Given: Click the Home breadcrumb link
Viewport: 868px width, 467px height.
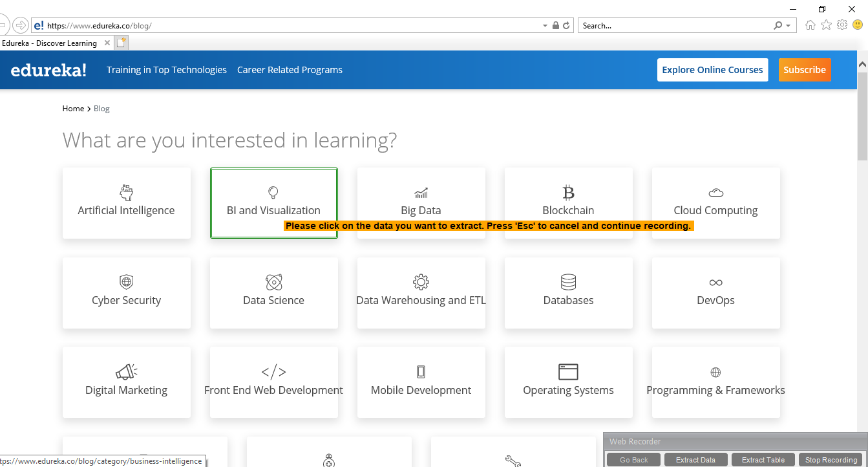Looking at the screenshot, I should coord(73,109).
